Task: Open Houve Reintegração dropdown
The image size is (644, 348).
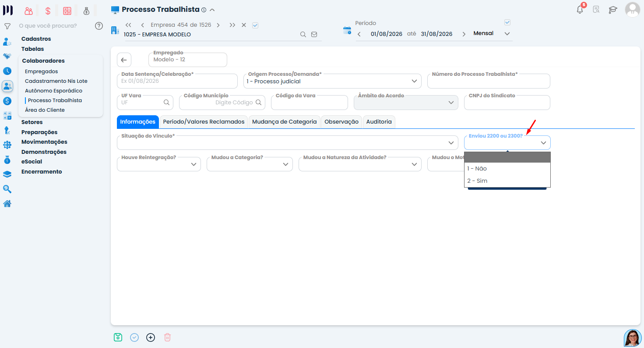Action: coord(159,164)
